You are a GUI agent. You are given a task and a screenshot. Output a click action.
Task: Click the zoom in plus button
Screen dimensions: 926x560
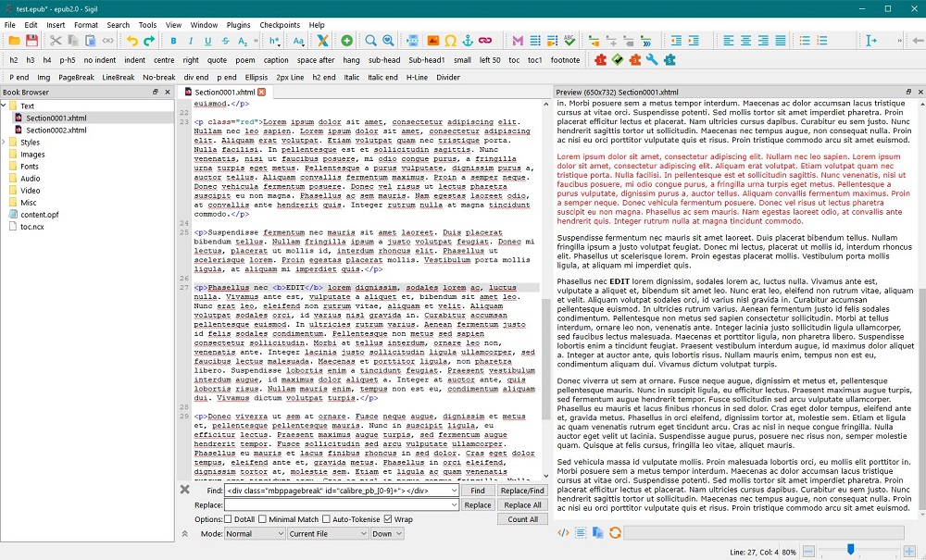(909, 553)
